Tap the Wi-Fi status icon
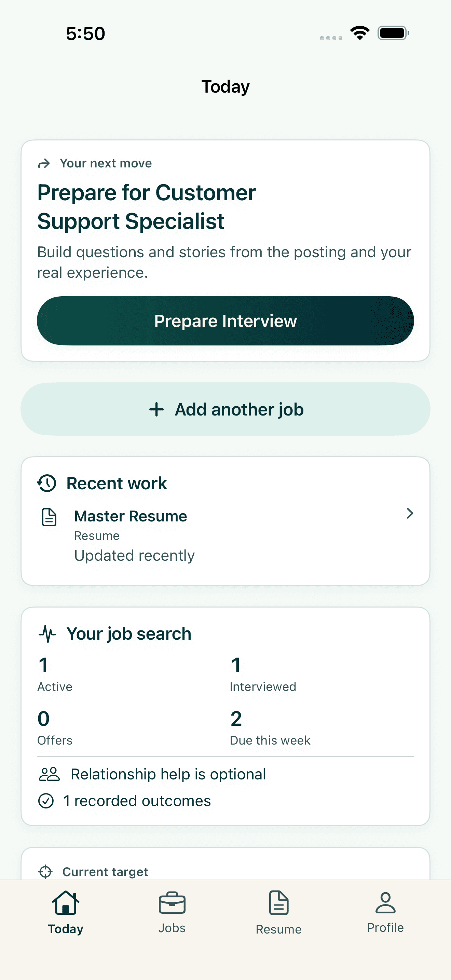451x980 pixels. [360, 33]
